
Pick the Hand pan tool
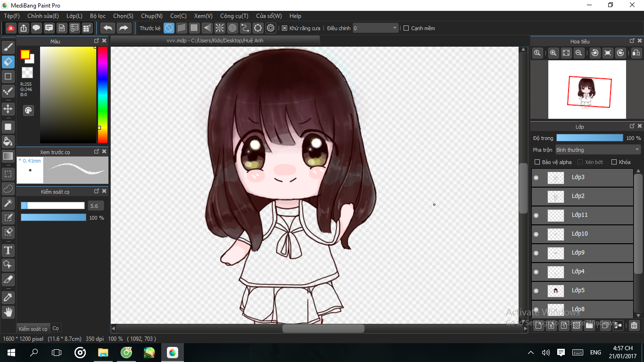point(8,312)
